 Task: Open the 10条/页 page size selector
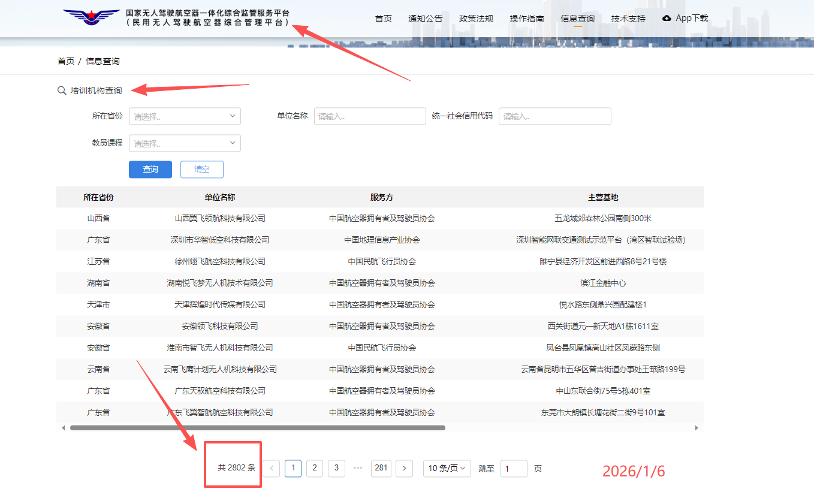447,468
